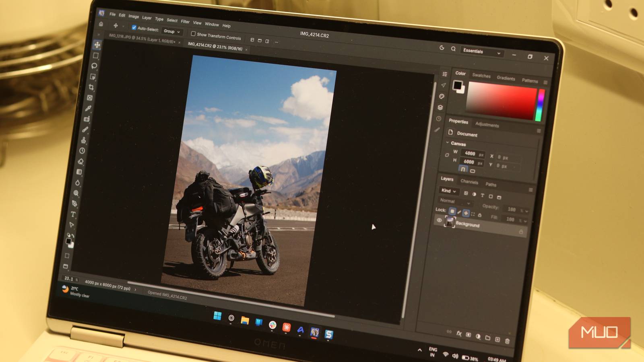The width and height of the screenshot is (644, 362).
Task: Open the Group auto-select dropdown
Action: point(172,31)
